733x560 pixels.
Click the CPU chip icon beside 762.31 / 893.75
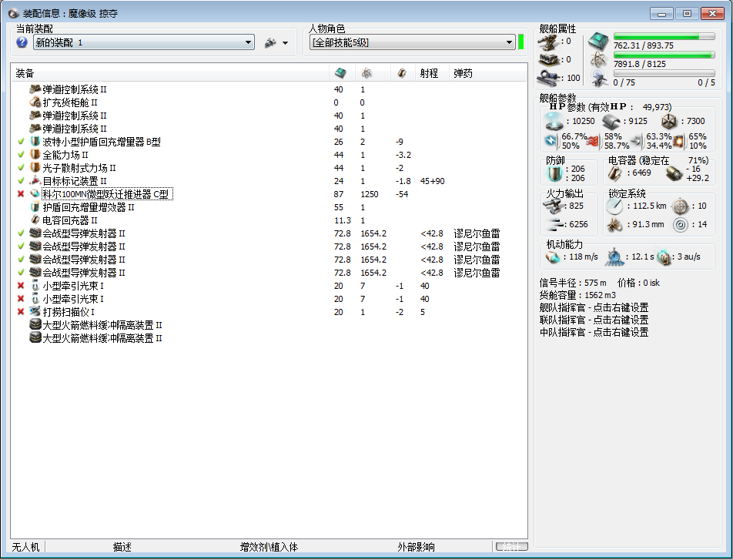pos(598,42)
